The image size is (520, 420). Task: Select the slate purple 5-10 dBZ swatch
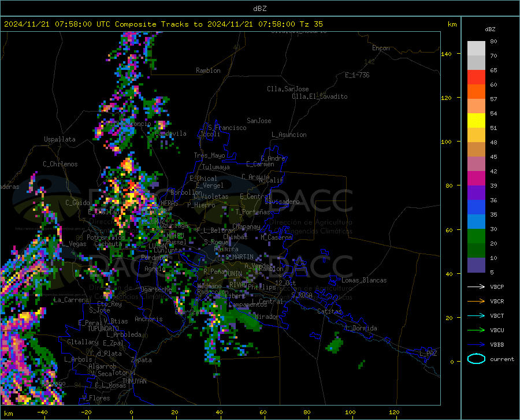point(476,265)
